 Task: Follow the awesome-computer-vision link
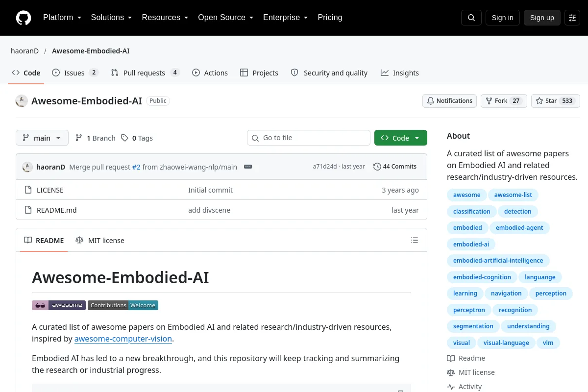(123, 339)
